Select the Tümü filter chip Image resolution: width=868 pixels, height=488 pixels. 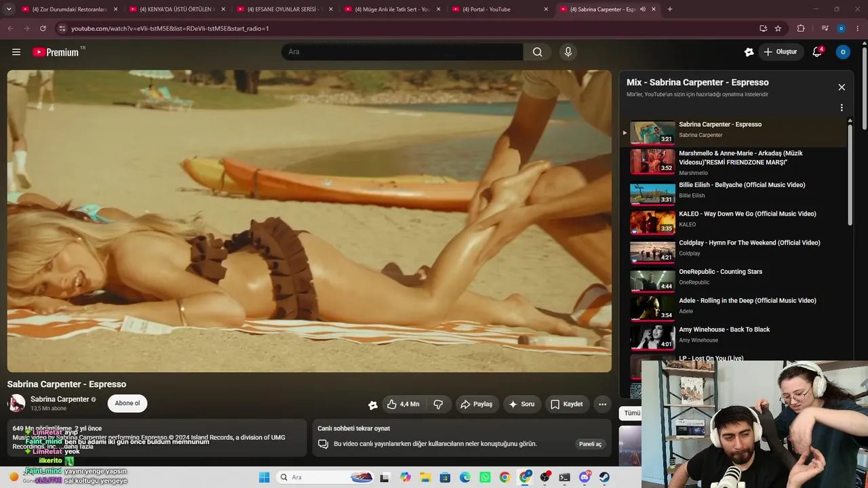[632, 413]
